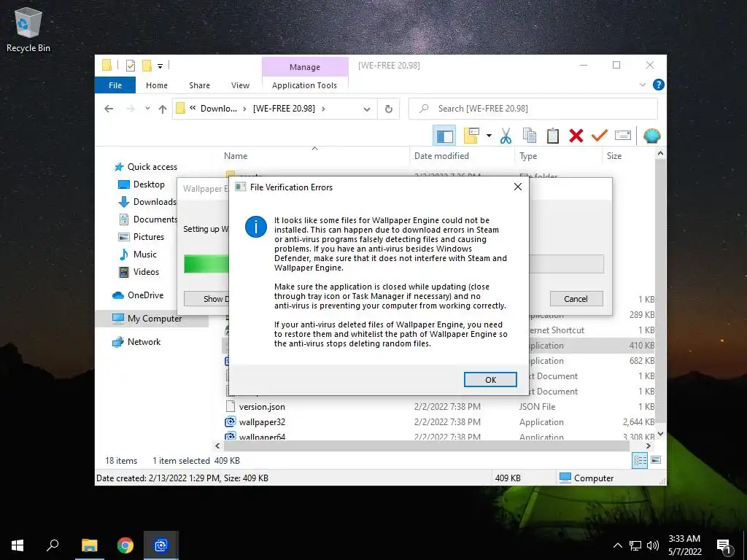The image size is (747, 560).
Task: Navigate up one folder level
Action: click(163, 109)
